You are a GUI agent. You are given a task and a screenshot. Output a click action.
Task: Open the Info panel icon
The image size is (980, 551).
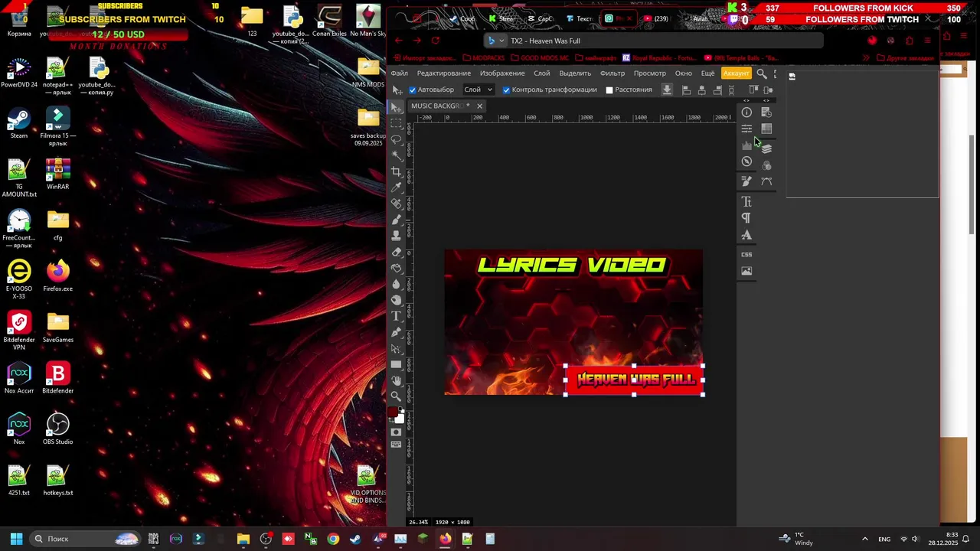click(x=746, y=112)
